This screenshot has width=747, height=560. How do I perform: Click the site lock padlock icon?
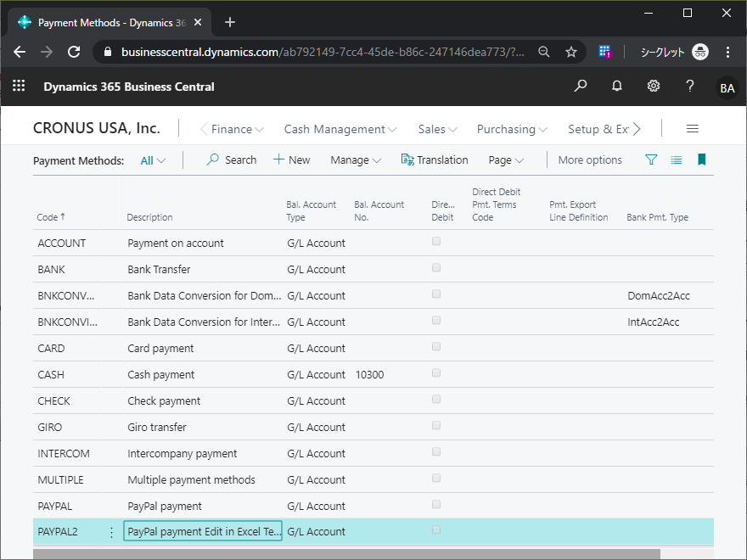pyautogui.click(x=108, y=52)
